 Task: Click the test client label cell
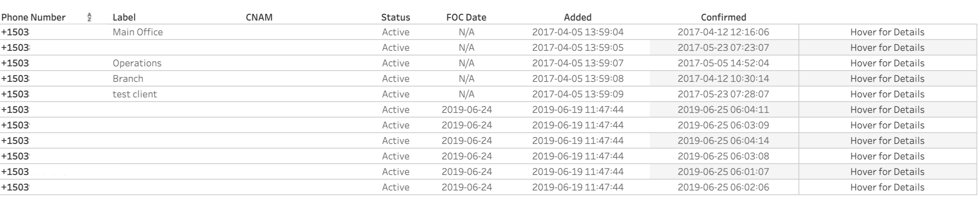click(135, 94)
